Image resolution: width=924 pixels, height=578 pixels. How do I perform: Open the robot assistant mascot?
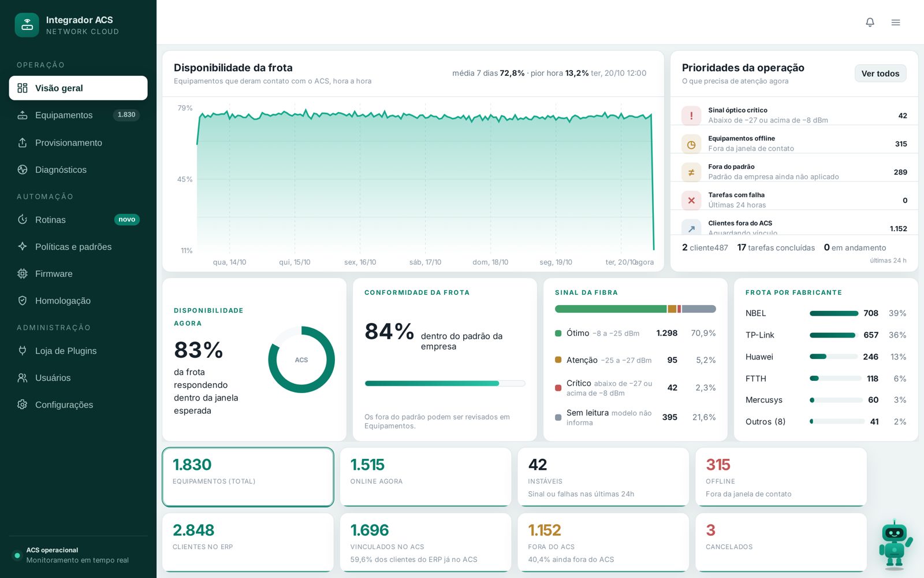pos(895,545)
